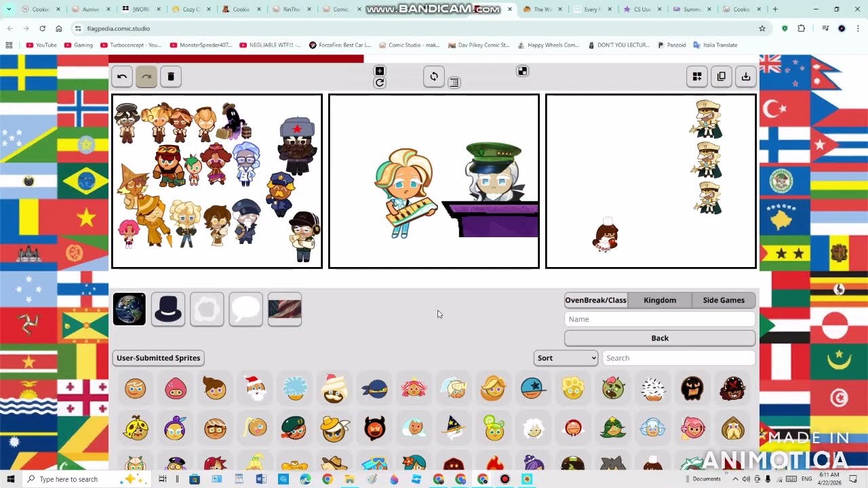Switch to the Side Games tab
The height and width of the screenshot is (488, 868).
pyautogui.click(x=724, y=300)
